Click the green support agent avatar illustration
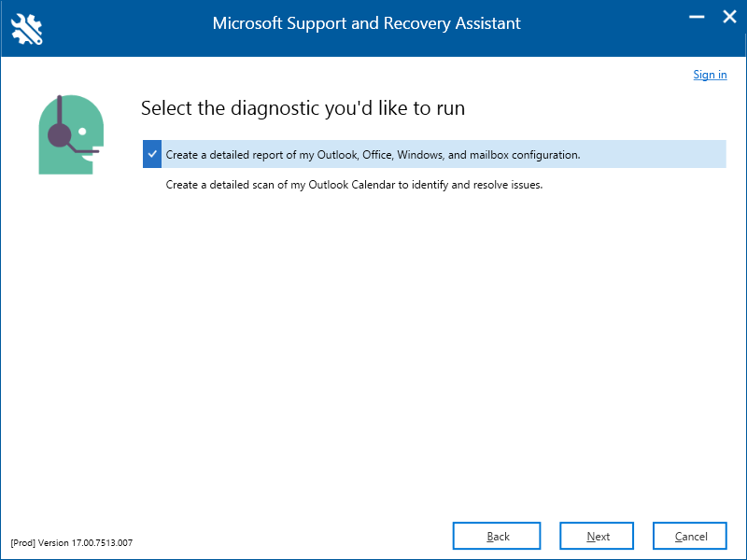Screen dimensions: 747x560 click(71, 134)
